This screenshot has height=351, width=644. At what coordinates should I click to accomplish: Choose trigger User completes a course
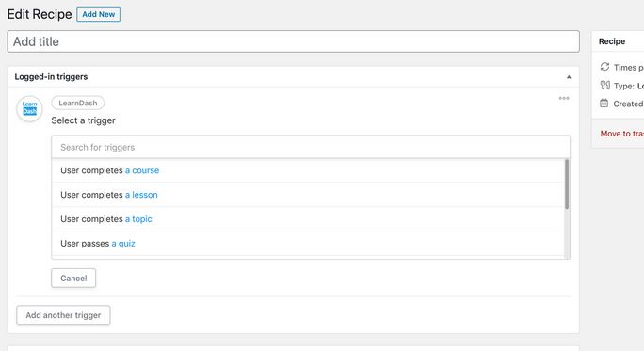[308, 170]
